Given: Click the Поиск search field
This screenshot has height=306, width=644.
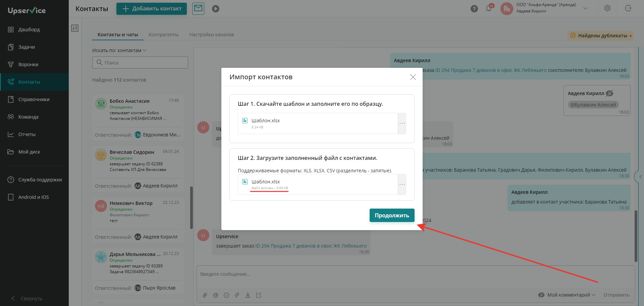Looking at the screenshot, I should [140, 62].
